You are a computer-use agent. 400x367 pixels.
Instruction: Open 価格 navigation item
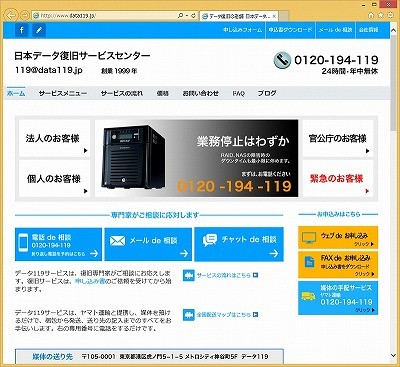pyautogui.click(x=163, y=94)
